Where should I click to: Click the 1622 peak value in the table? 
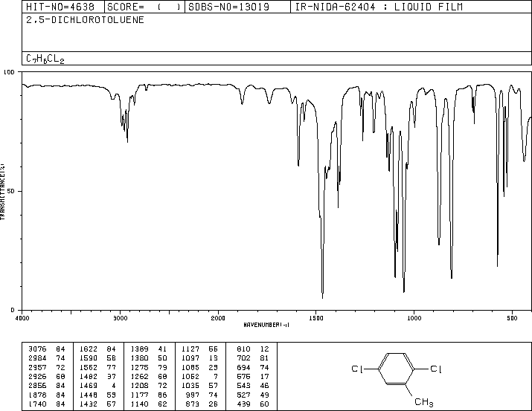tap(89, 349)
